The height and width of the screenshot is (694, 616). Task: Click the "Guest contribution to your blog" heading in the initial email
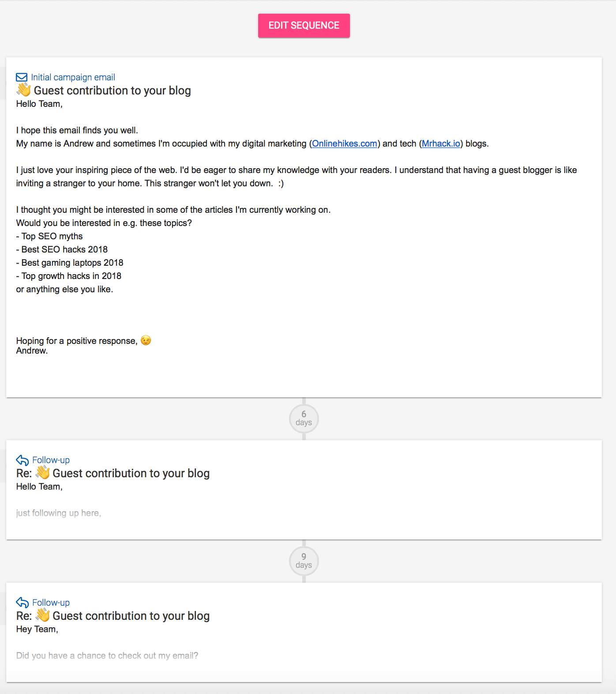coord(112,91)
